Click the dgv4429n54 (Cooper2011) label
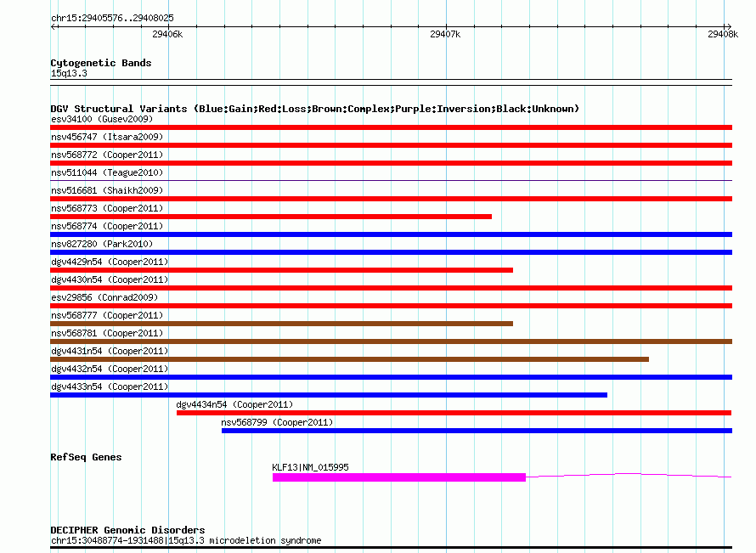This screenshot has height=553, width=756. coord(110,262)
